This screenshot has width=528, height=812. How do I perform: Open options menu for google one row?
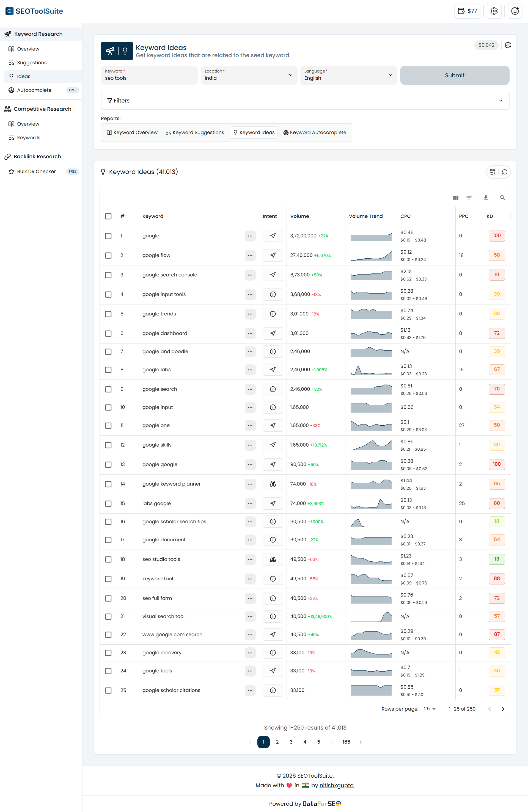250,425
